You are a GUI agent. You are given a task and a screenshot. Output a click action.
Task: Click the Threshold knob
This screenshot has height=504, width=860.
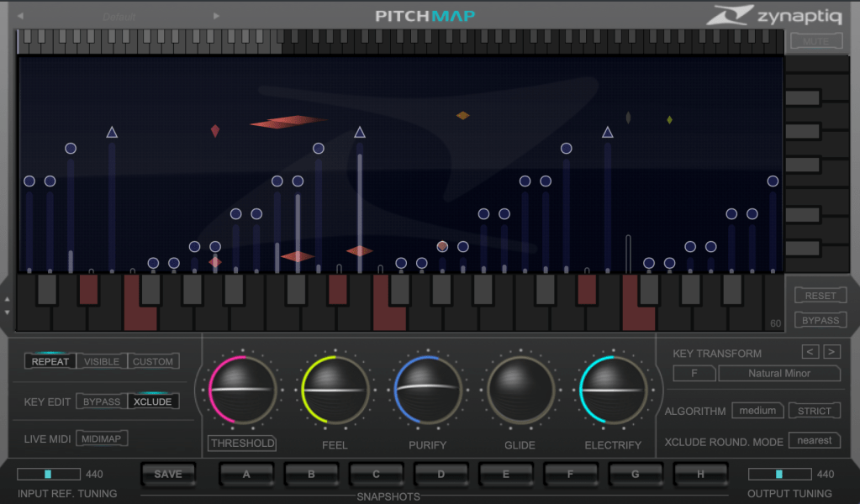tap(242, 390)
